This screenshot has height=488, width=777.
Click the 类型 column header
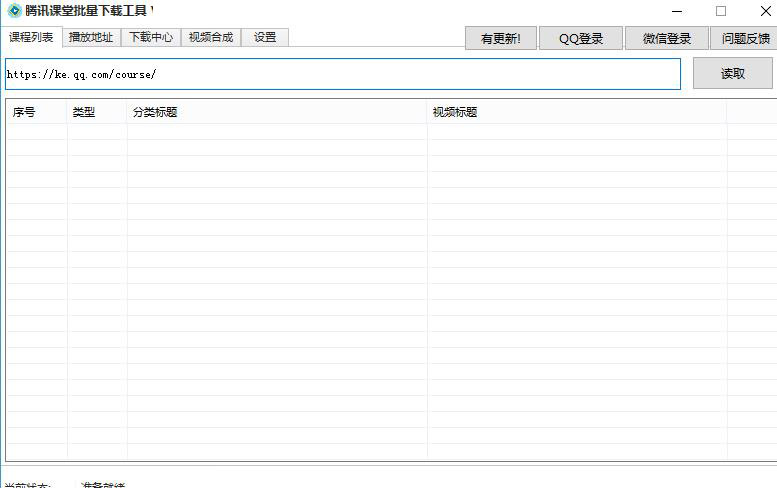[97, 112]
